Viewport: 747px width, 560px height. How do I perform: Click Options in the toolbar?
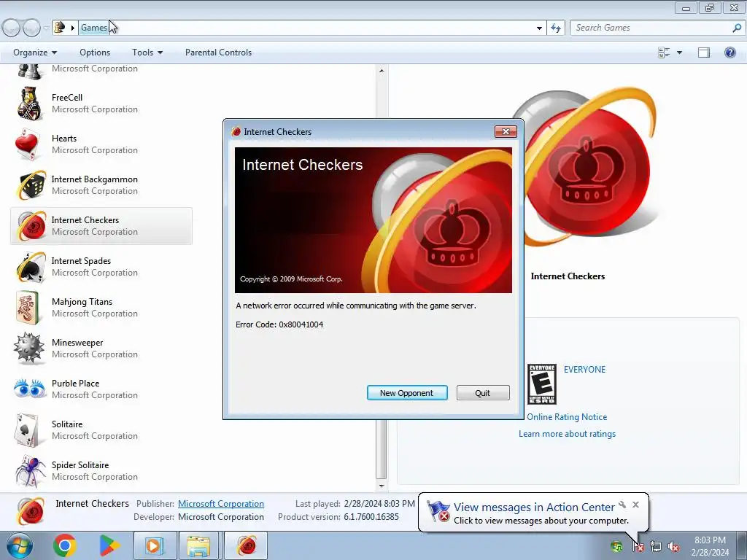point(95,52)
